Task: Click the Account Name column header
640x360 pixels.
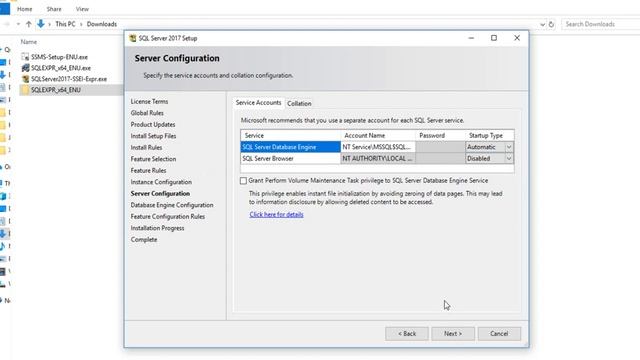Action: coord(378,136)
